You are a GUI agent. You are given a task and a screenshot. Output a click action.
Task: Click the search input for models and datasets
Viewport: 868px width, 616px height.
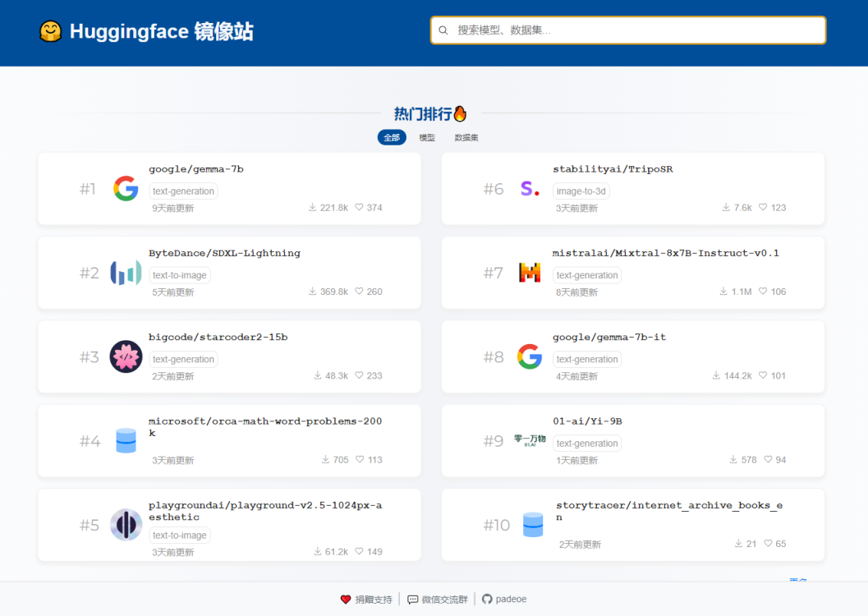628,30
